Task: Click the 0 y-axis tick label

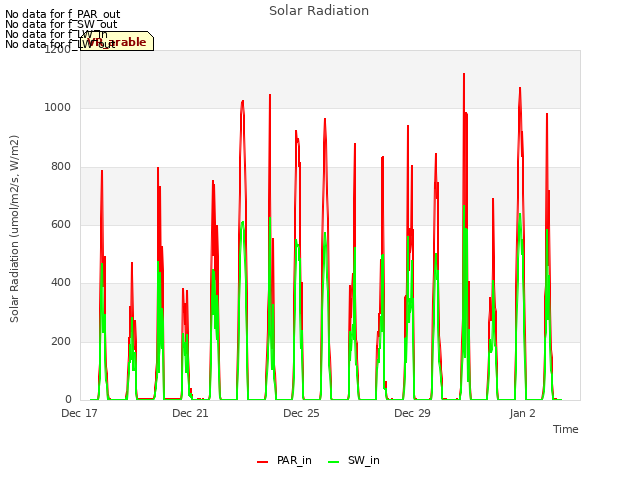Action: (x=68, y=400)
